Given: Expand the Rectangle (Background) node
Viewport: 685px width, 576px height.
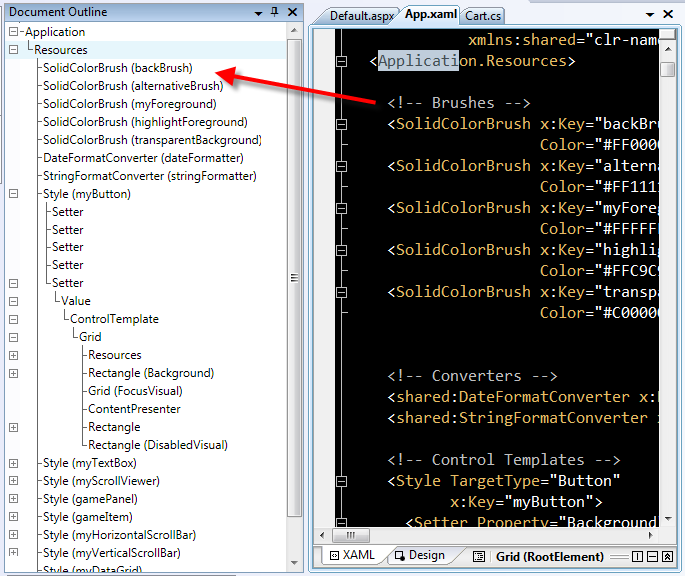Looking at the screenshot, I should tap(14, 373).
